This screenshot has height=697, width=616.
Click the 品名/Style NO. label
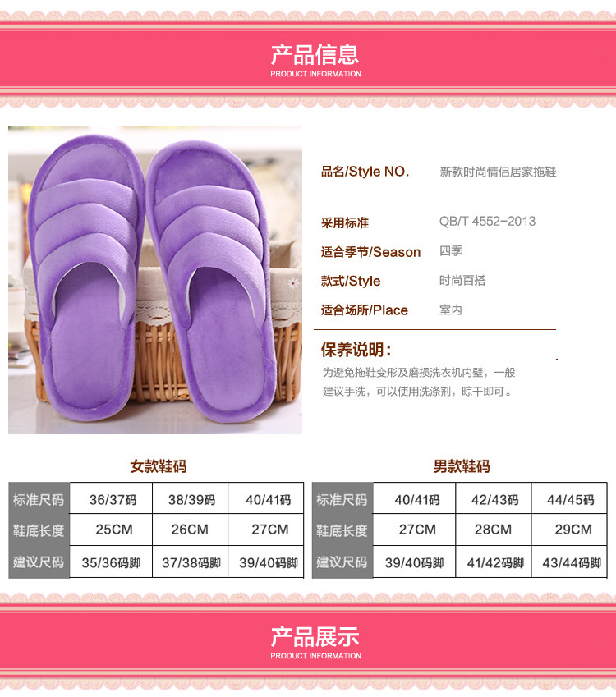click(365, 171)
